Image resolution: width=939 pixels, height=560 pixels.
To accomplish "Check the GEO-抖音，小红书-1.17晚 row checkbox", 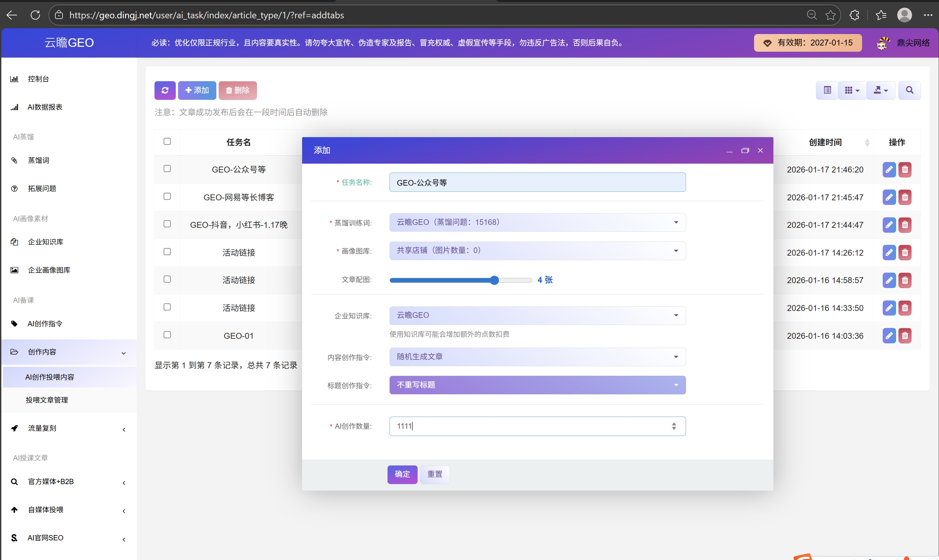I will 167,224.
